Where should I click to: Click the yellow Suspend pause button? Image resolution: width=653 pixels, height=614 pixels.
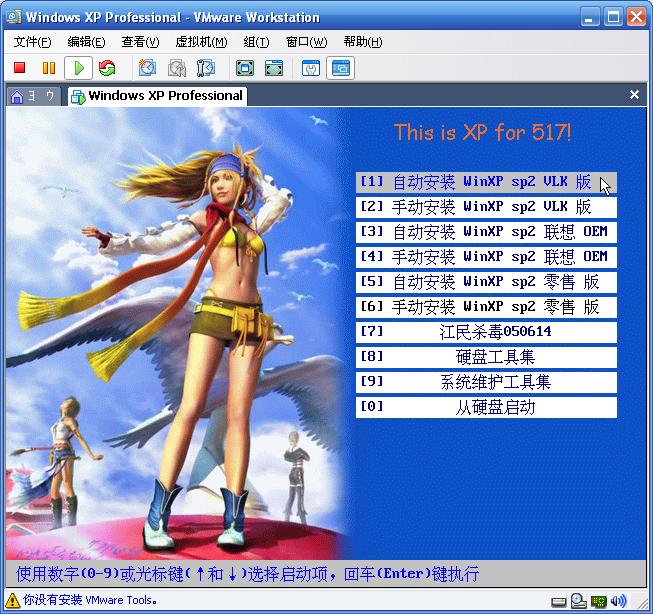(49, 68)
